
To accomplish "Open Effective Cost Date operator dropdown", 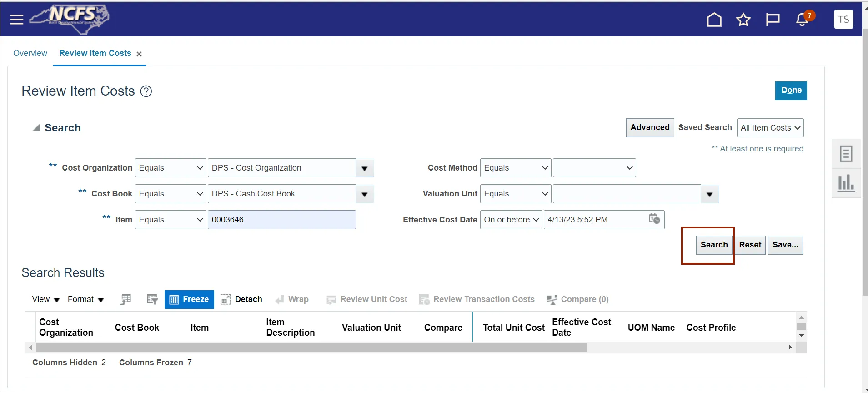I will tap(511, 220).
